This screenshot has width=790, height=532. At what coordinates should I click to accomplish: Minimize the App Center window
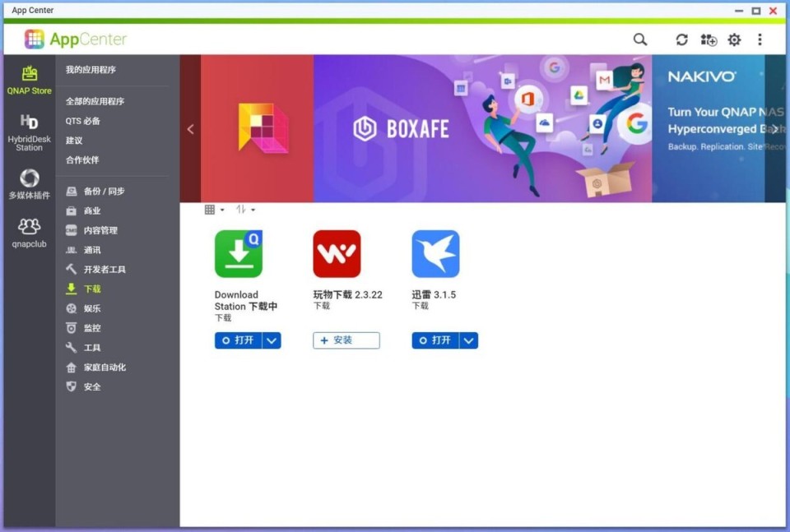739,11
